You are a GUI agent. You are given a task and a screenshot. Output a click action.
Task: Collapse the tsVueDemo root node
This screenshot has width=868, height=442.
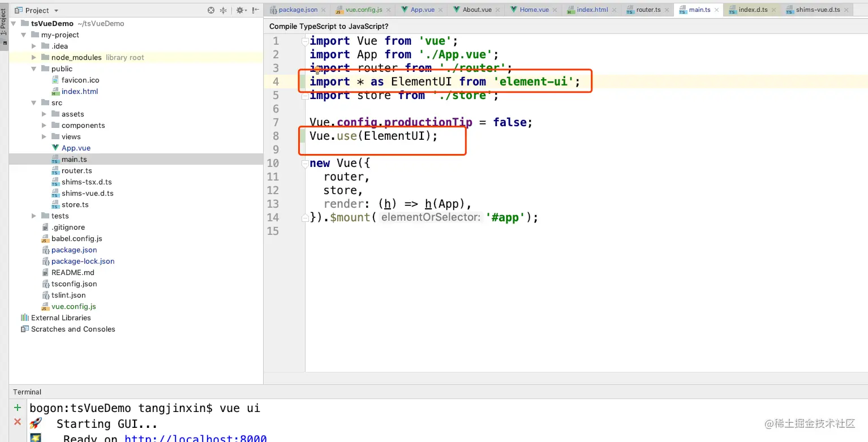click(x=14, y=24)
